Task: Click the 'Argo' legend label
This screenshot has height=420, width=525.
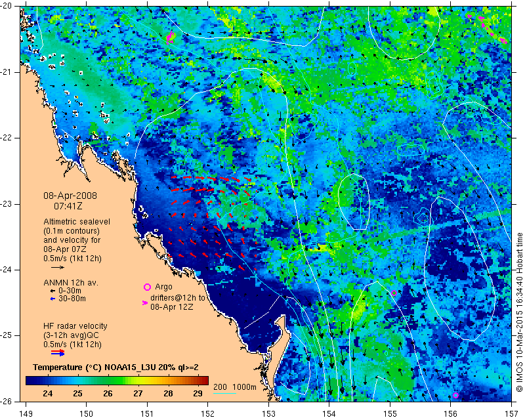Action: (163, 287)
